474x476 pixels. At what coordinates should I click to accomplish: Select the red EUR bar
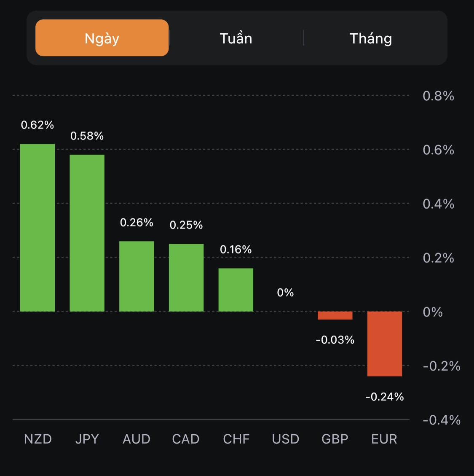point(385,344)
